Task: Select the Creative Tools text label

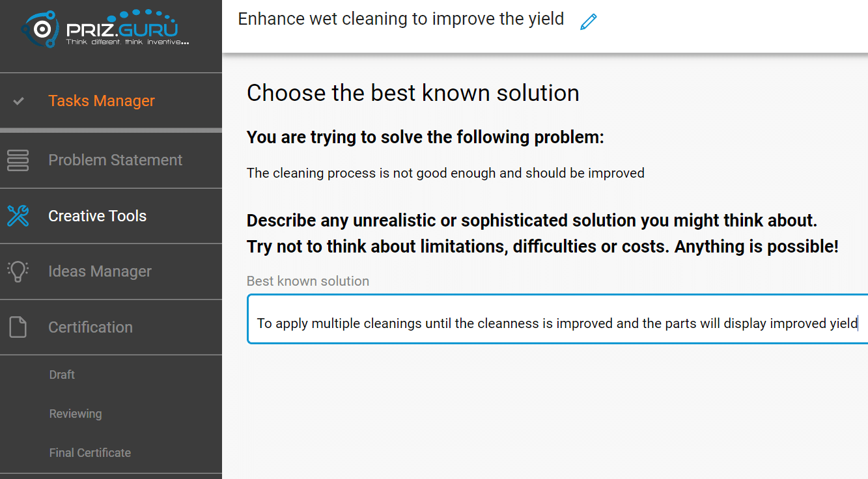Action: pyautogui.click(x=98, y=216)
